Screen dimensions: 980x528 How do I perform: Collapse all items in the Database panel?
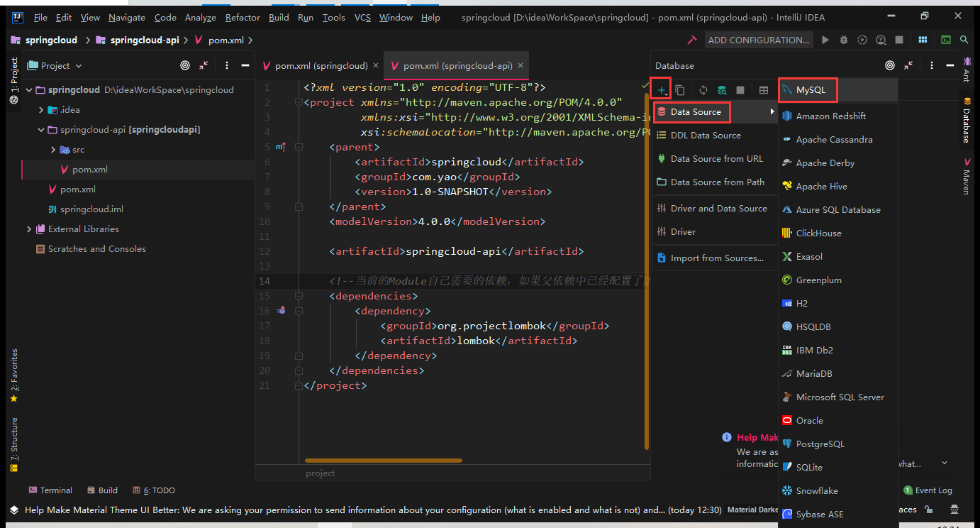point(909,65)
